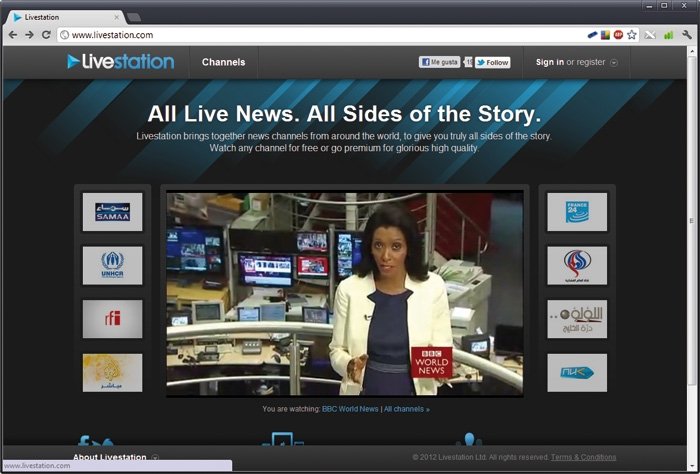
Task: Select the Al Alam channel thumbnail
Action: coord(577,266)
